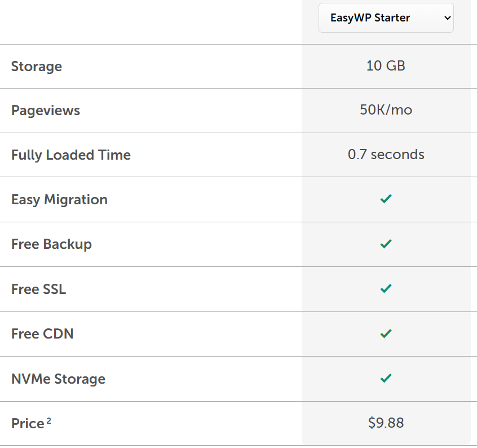Open the EasyWP Starter plan dropdown
The image size is (477, 448).
pyautogui.click(x=386, y=18)
